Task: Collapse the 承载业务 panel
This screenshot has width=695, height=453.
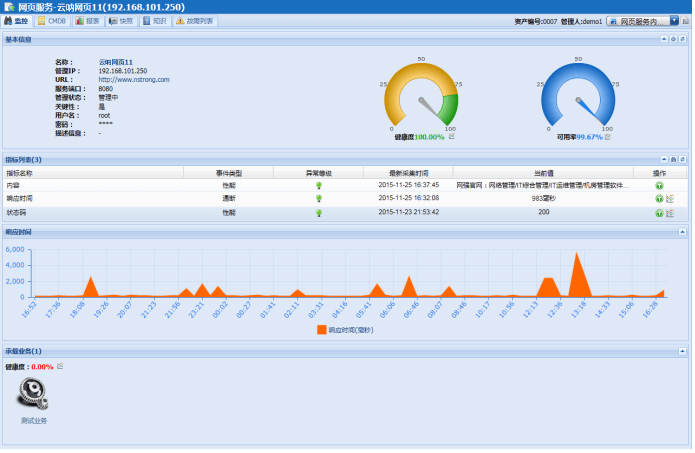Action: click(x=682, y=351)
